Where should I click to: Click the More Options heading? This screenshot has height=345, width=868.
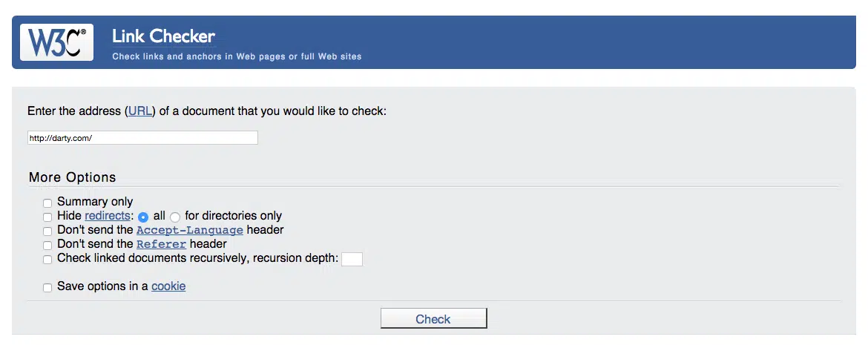point(72,177)
